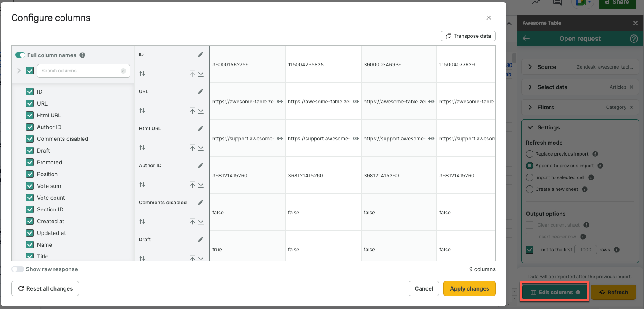Viewport: 644px width, 309px height.
Task: Edit the ID column name with pencil icon
Action: [201, 55]
